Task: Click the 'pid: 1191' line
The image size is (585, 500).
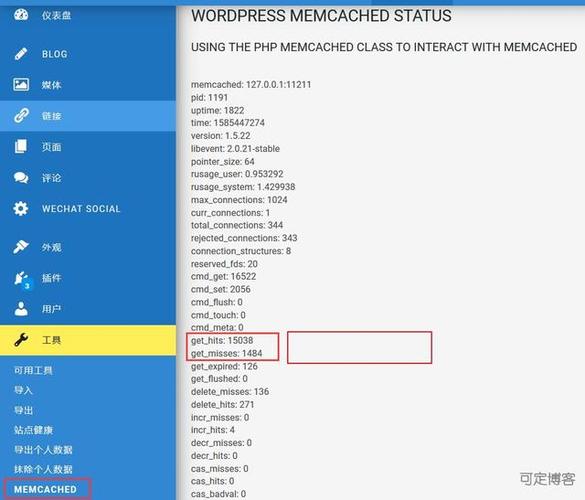Action: coord(209,97)
